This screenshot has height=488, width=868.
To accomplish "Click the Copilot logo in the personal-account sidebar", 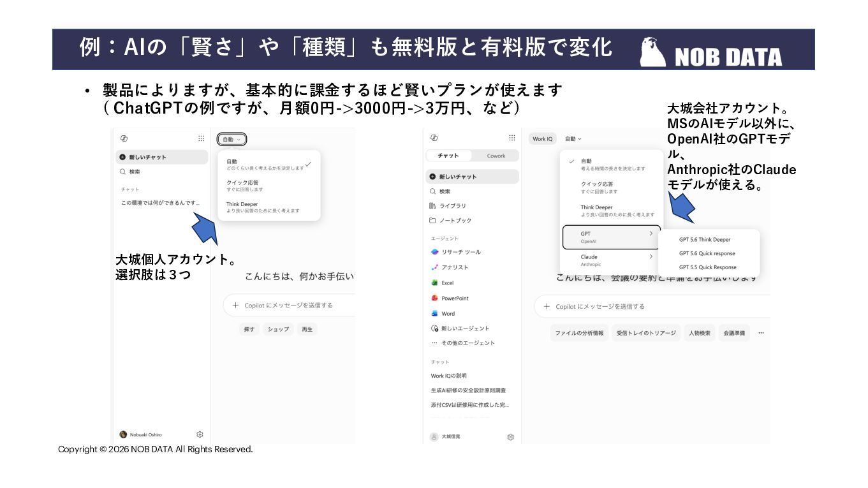I will click(x=124, y=138).
